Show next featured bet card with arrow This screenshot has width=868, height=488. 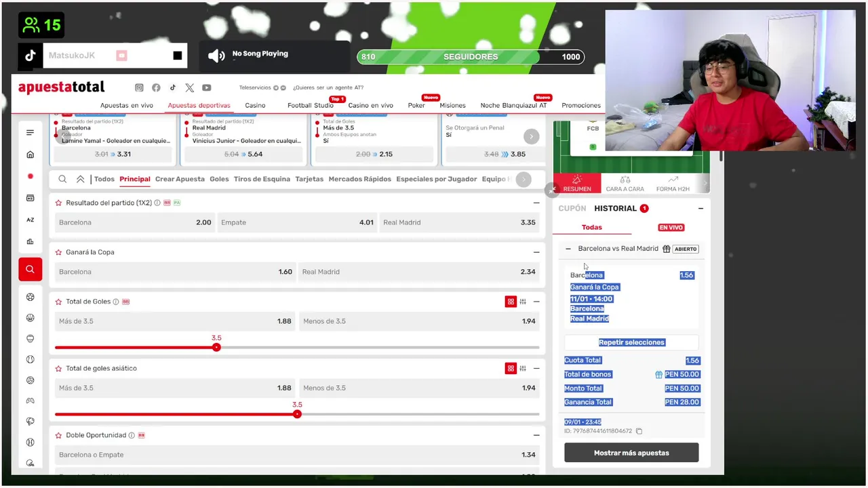tap(531, 136)
